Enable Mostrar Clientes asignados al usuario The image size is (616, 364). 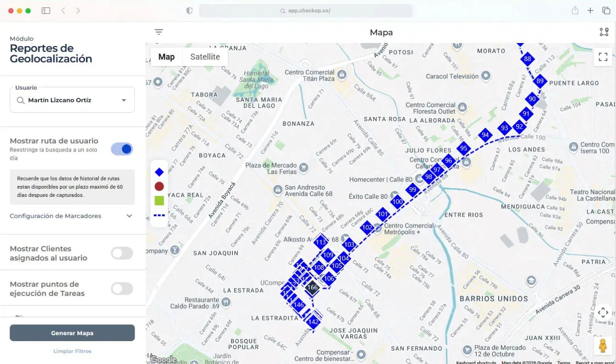tap(121, 253)
